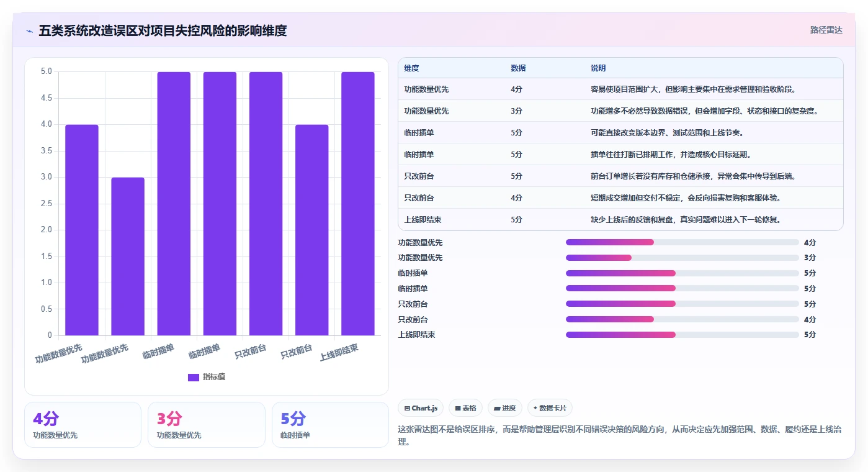The image size is (868, 472).
Task: Toggle the 指标值 legend label
Action: point(214,377)
